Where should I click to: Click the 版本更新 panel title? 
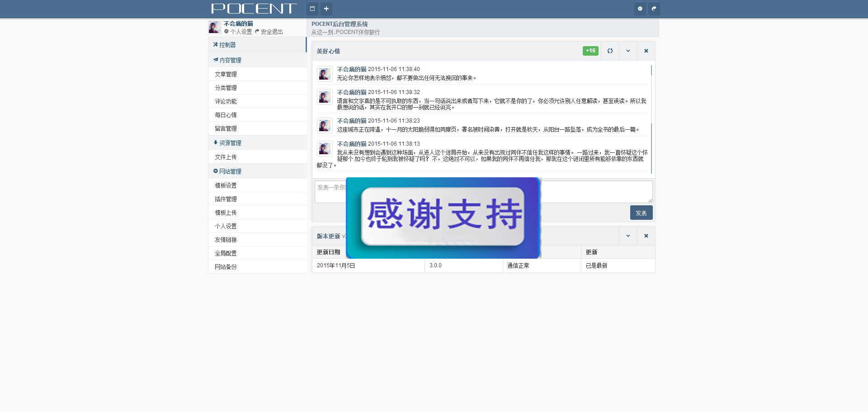(x=328, y=236)
